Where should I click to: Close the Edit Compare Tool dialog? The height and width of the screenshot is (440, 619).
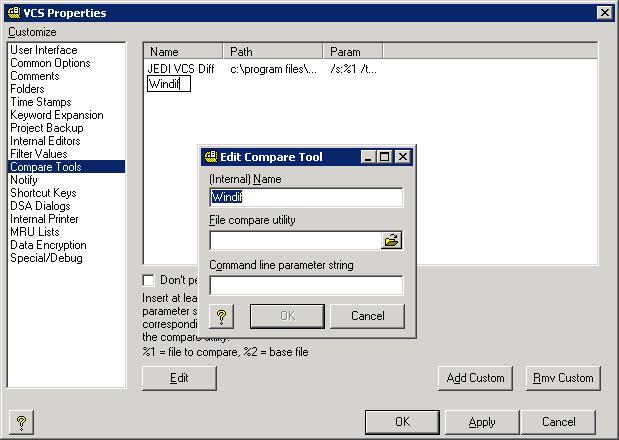click(x=403, y=157)
